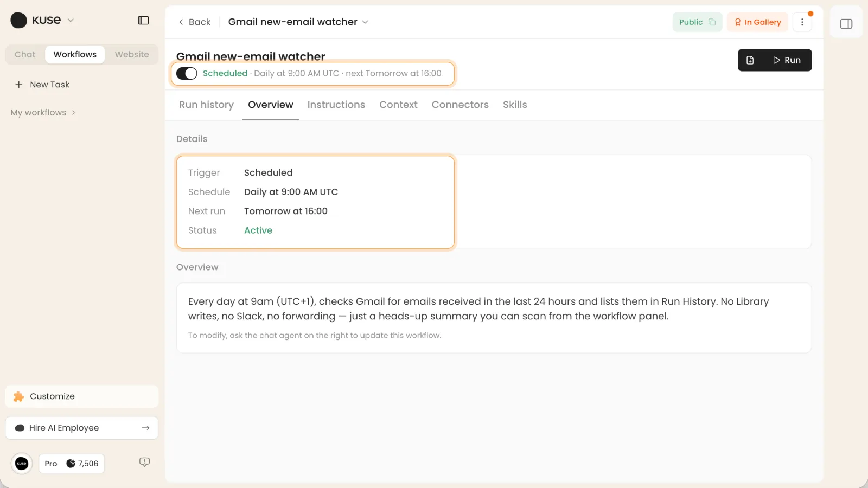Collapse the left sidebar panel icon
868x488 pixels.
pyautogui.click(x=143, y=20)
